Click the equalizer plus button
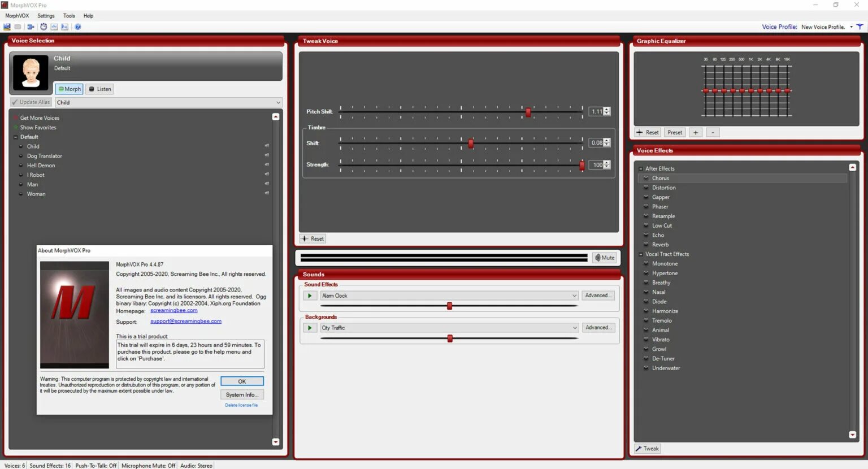The image size is (868, 469). click(696, 132)
